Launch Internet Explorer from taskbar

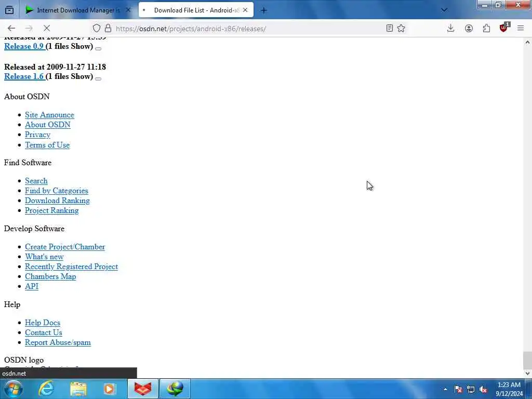[46, 389]
